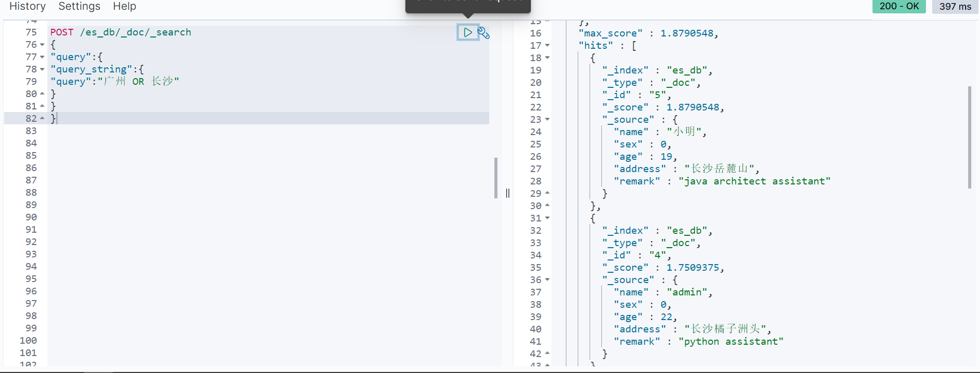Click the fold marker at editor line 82
The width and height of the screenshot is (980, 373).
(x=42, y=119)
